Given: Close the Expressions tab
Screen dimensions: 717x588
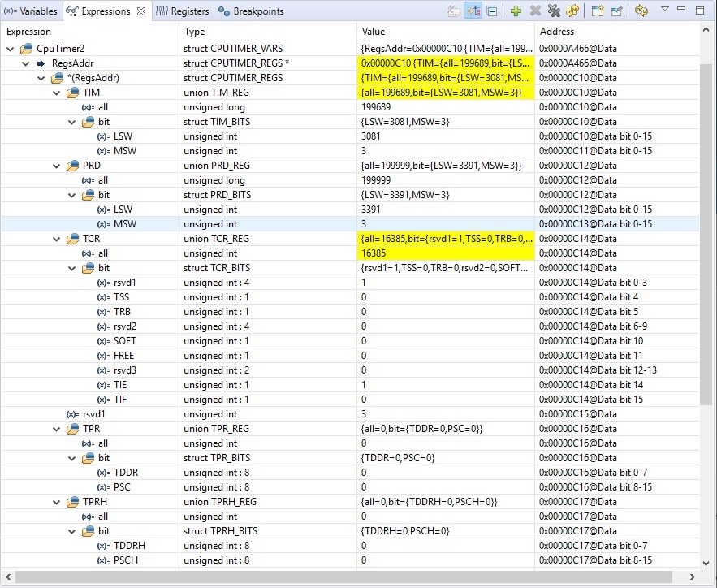Looking at the screenshot, I should (x=141, y=11).
